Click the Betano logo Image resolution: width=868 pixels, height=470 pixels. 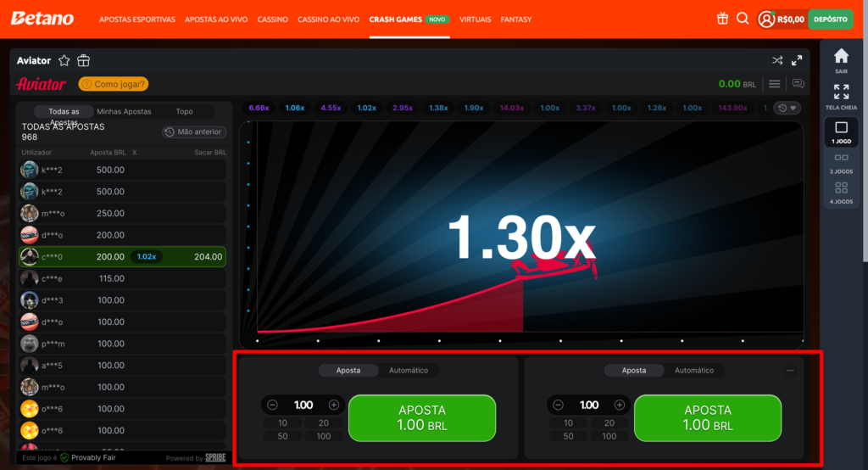pyautogui.click(x=42, y=19)
